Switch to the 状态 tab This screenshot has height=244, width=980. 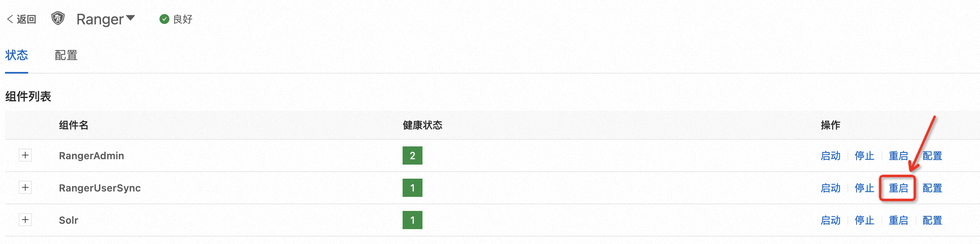(17, 55)
